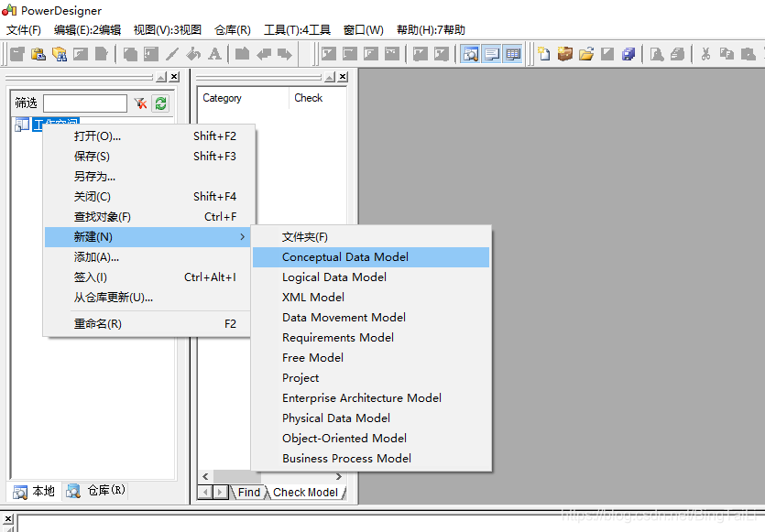765x532 pixels.
Task: Open the 视图(V) menu
Action: 168,30
